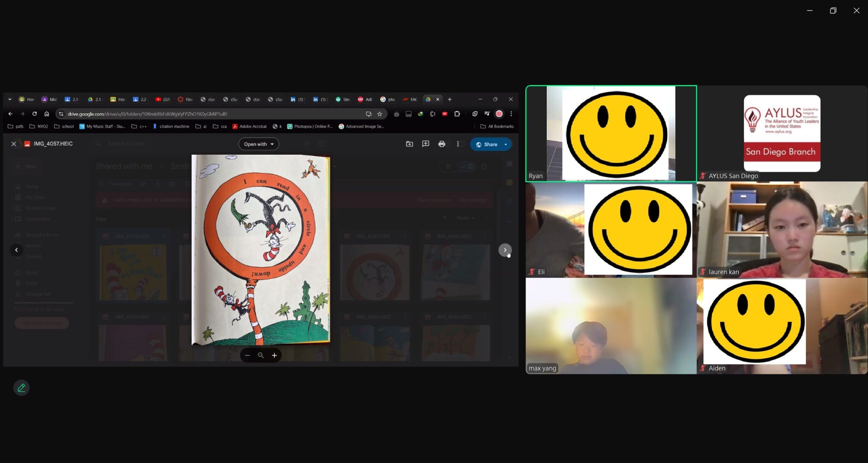Screen dimensions: 868x463
Task: Click the Dr. Seuss book page image
Action: [x=261, y=250]
